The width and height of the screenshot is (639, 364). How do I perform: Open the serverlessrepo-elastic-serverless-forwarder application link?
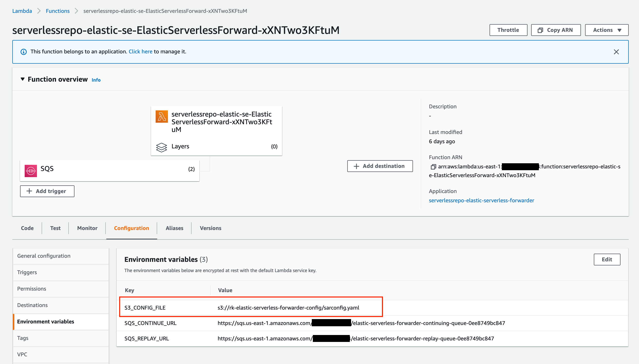482,200
